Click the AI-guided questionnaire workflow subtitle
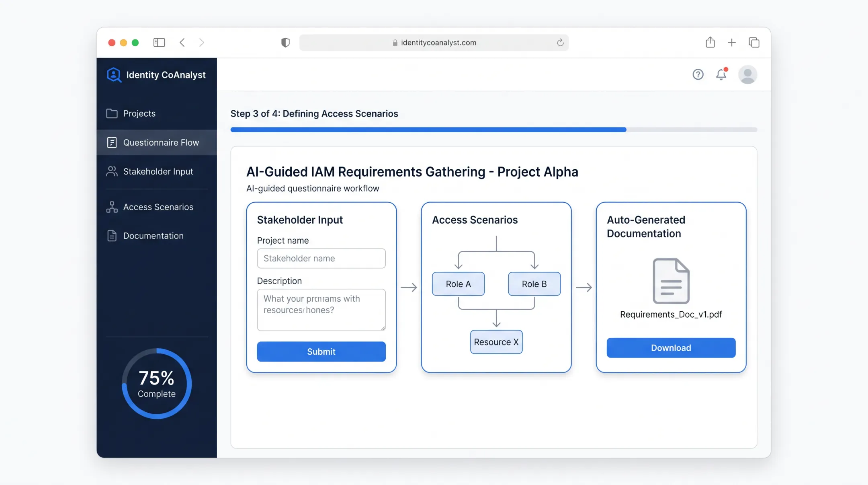Viewport: 868px width, 485px height. coord(313,189)
